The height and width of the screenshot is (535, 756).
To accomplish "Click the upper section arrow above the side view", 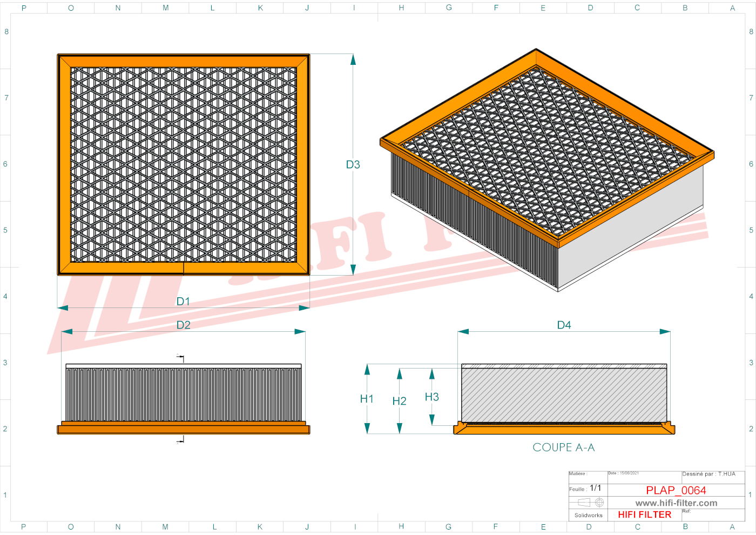I will [180, 357].
